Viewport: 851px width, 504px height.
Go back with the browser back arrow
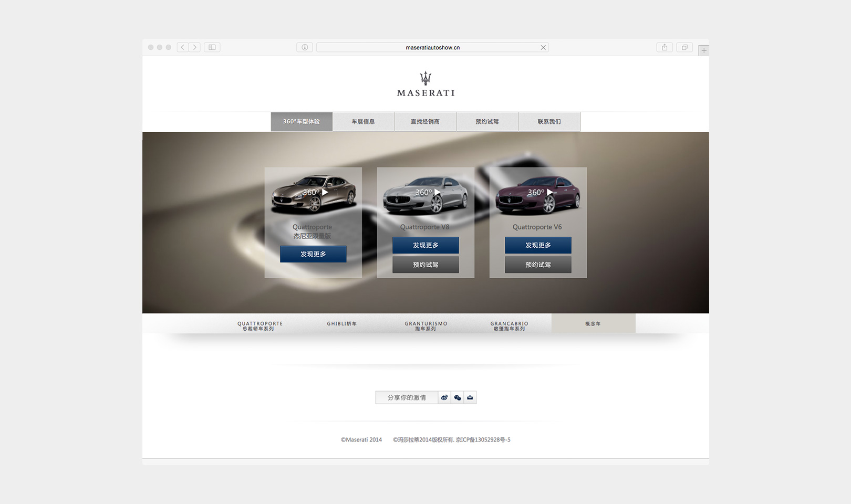pyautogui.click(x=183, y=47)
